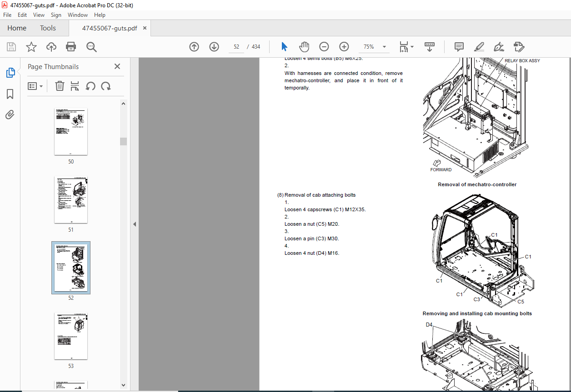Image resolution: width=571 pixels, height=392 pixels.
Task: Delete selected page with trash icon
Action: pyautogui.click(x=60, y=86)
